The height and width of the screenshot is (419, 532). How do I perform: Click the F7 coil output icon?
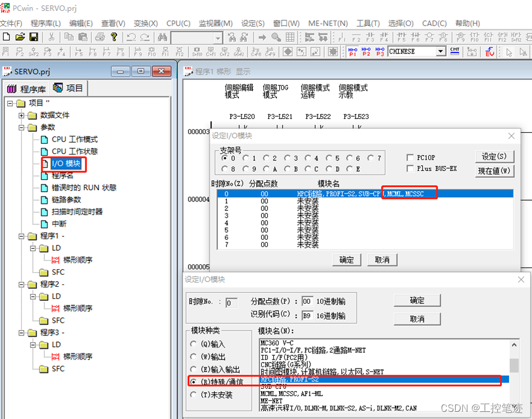click(x=429, y=37)
